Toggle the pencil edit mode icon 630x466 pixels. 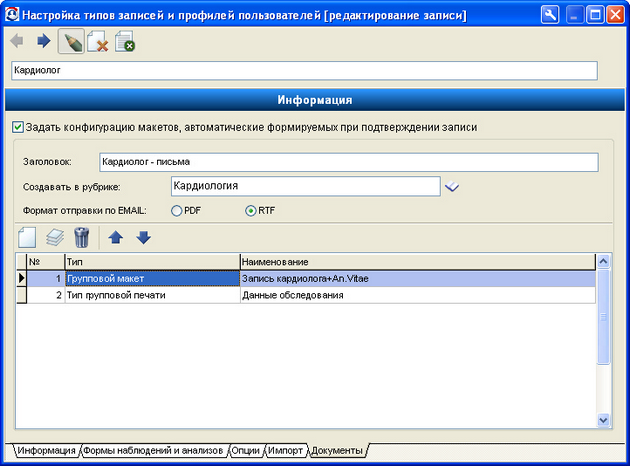(71, 41)
